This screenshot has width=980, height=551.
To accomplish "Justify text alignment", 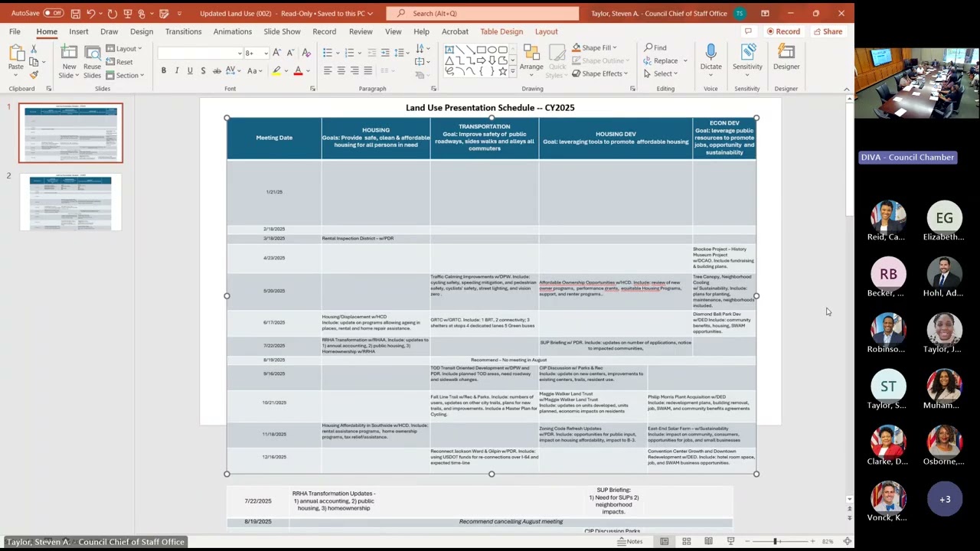I will coord(368,70).
